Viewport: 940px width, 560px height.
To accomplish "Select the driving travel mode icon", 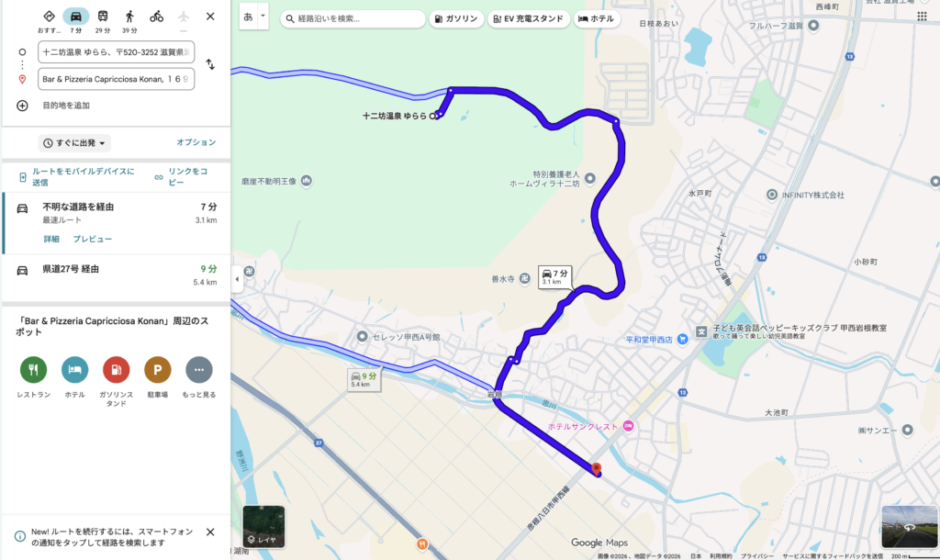I will click(75, 17).
